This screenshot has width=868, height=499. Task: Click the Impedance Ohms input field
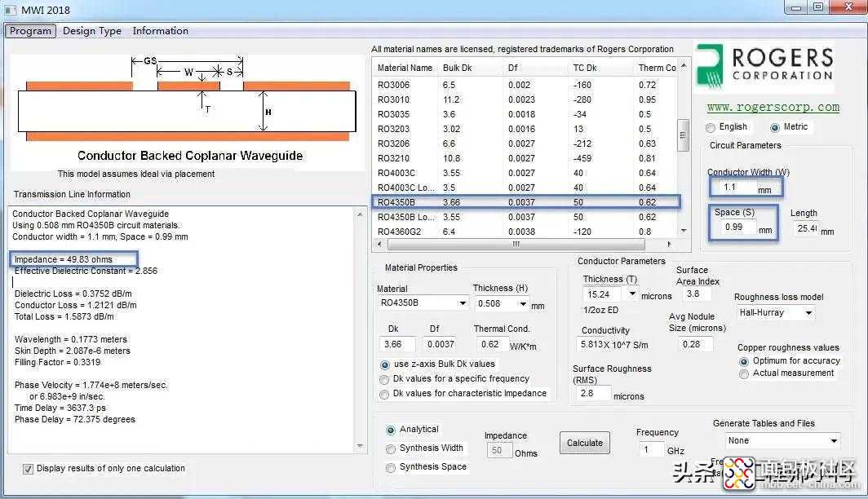click(499, 450)
